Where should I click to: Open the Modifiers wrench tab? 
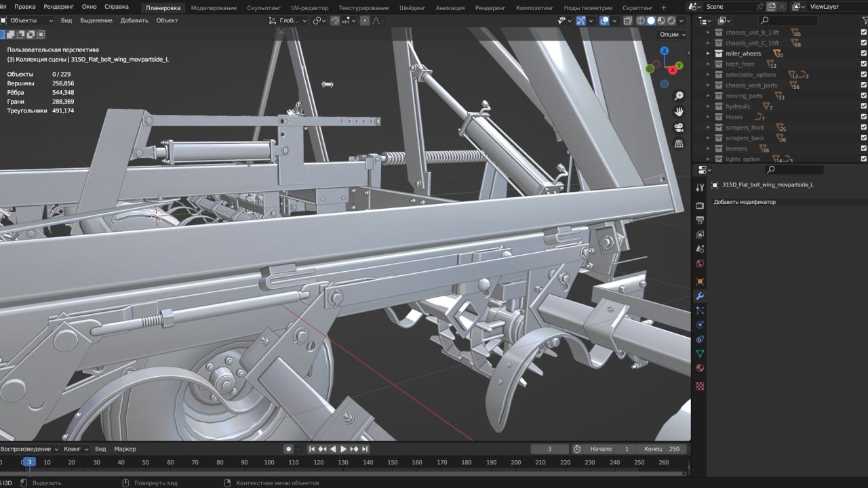click(x=700, y=296)
